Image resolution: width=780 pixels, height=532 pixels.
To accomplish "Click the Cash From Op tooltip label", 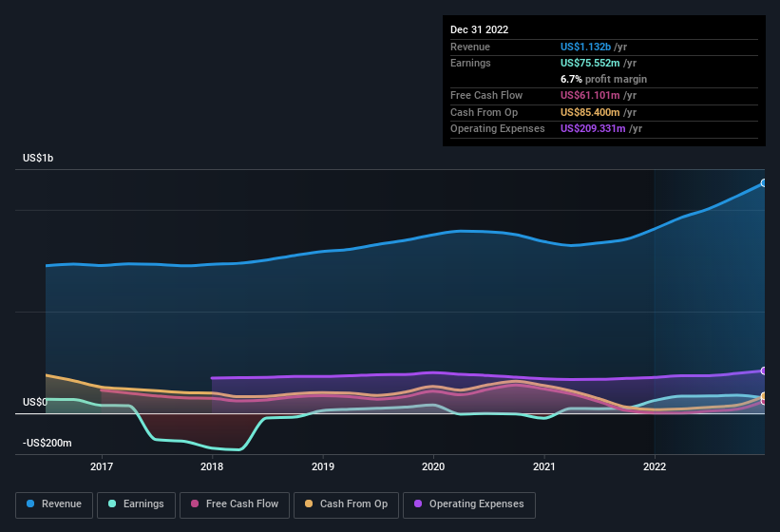I will (484, 112).
